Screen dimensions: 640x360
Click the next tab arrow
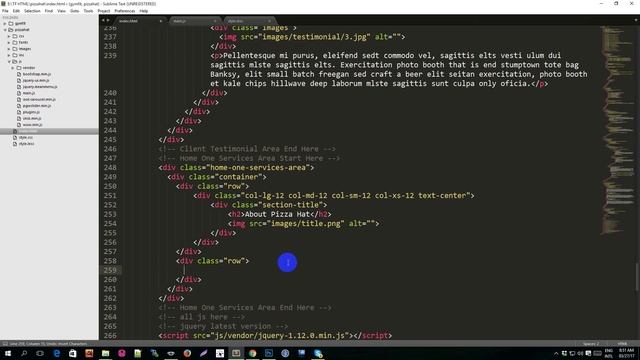pyautogui.click(x=108, y=20)
